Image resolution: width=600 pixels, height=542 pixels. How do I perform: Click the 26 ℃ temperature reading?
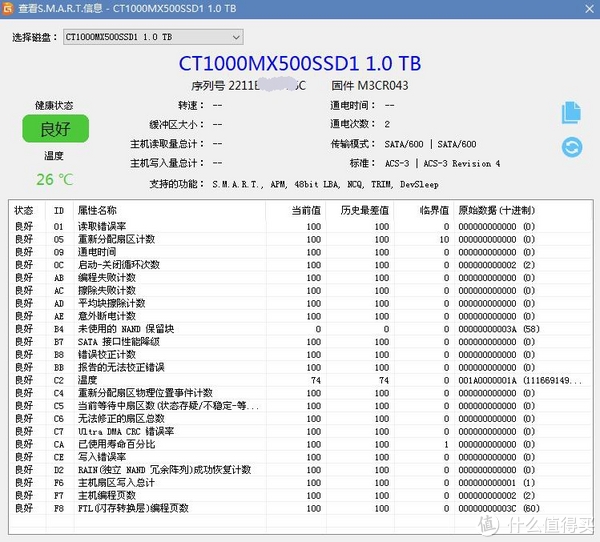(54, 179)
